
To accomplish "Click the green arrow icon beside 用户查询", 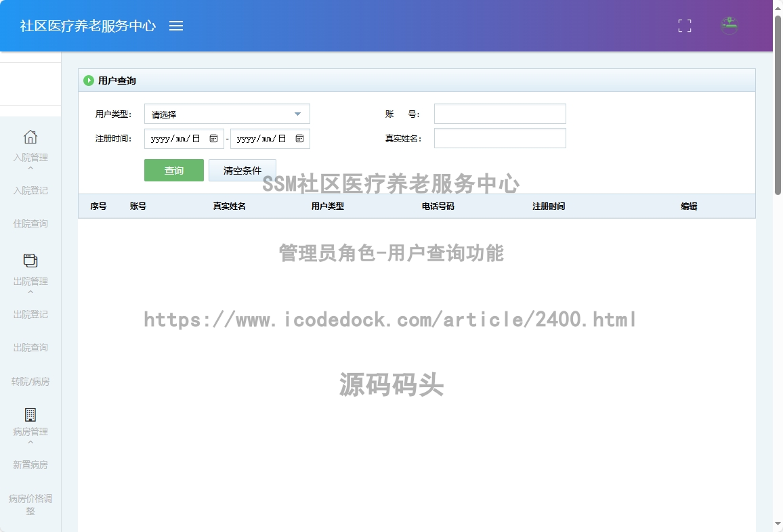I will pyautogui.click(x=88, y=81).
